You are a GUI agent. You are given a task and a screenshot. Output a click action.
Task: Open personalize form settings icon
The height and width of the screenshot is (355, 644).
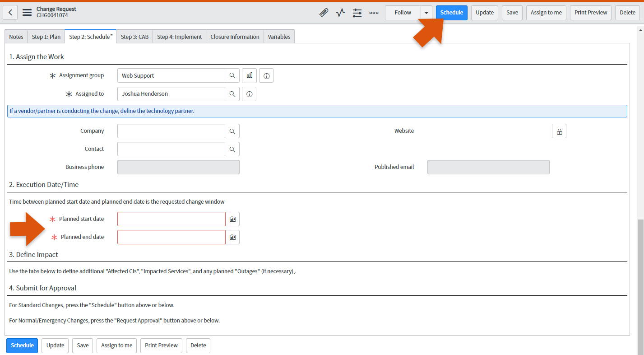coord(357,13)
